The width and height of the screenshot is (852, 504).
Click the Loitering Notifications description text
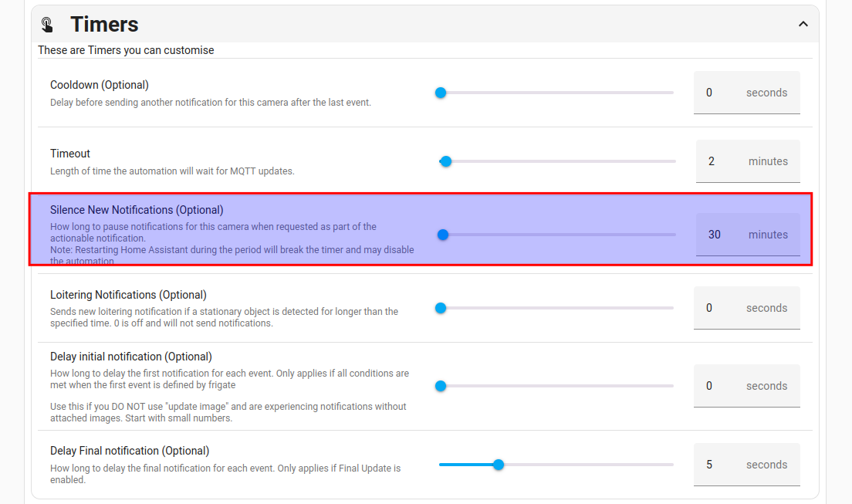pos(224,317)
